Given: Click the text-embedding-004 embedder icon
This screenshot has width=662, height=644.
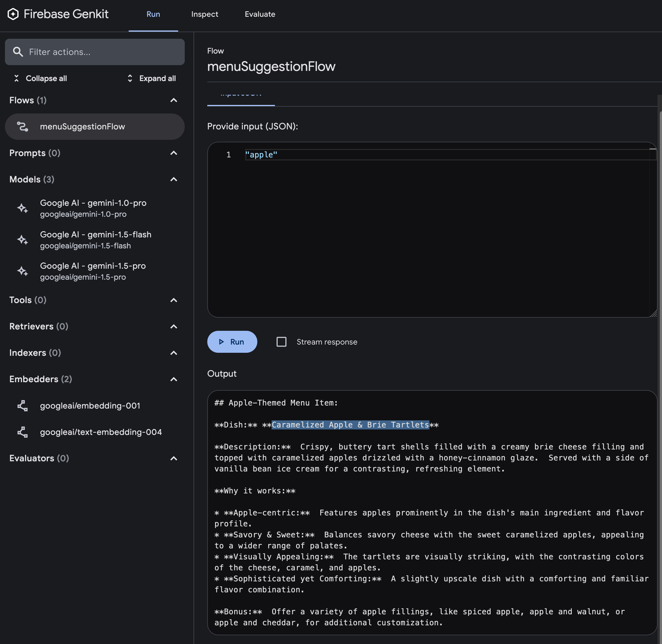Looking at the screenshot, I should point(23,432).
